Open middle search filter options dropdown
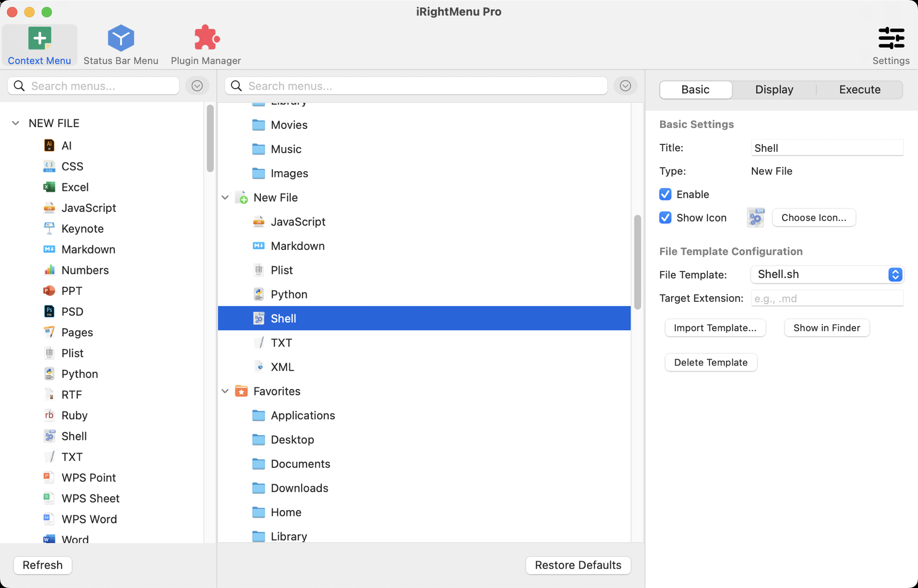This screenshot has height=588, width=918. click(x=625, y=86)
